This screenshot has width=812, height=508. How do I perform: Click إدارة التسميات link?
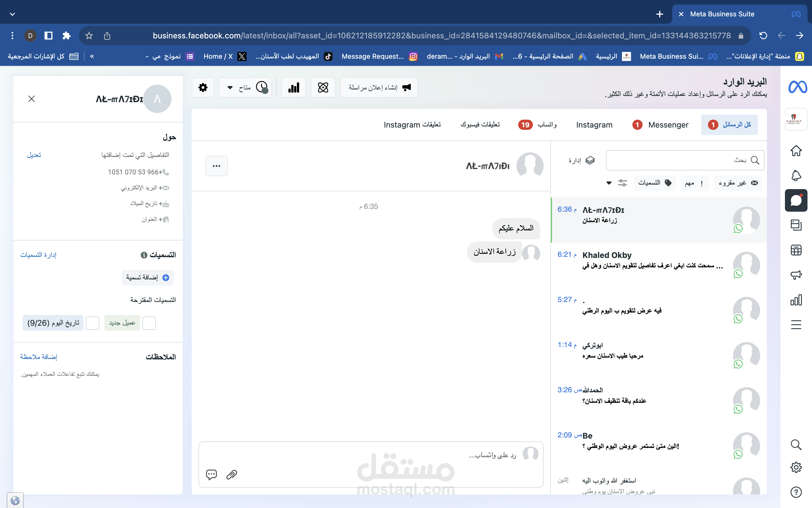38,255
